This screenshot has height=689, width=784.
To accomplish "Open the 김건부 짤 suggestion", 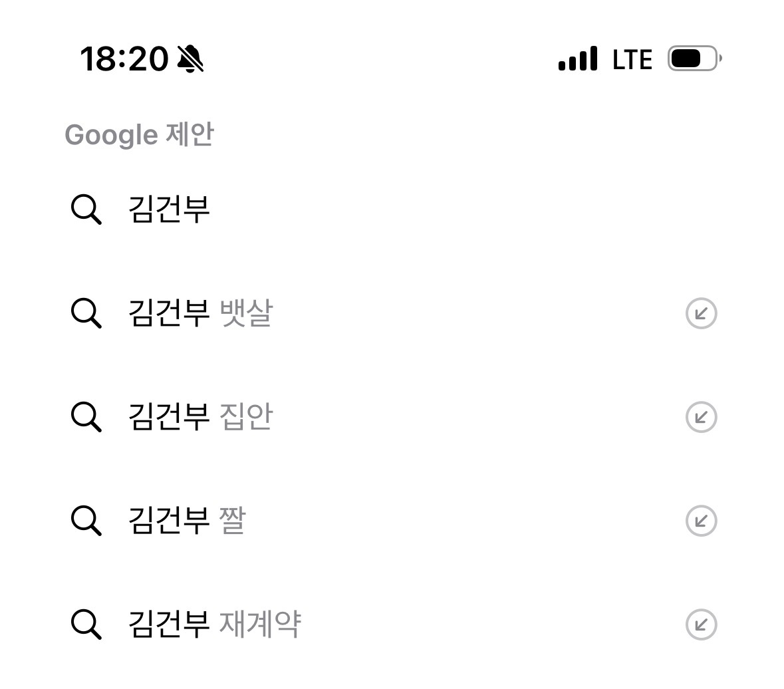I will click(x=186, y=521).
